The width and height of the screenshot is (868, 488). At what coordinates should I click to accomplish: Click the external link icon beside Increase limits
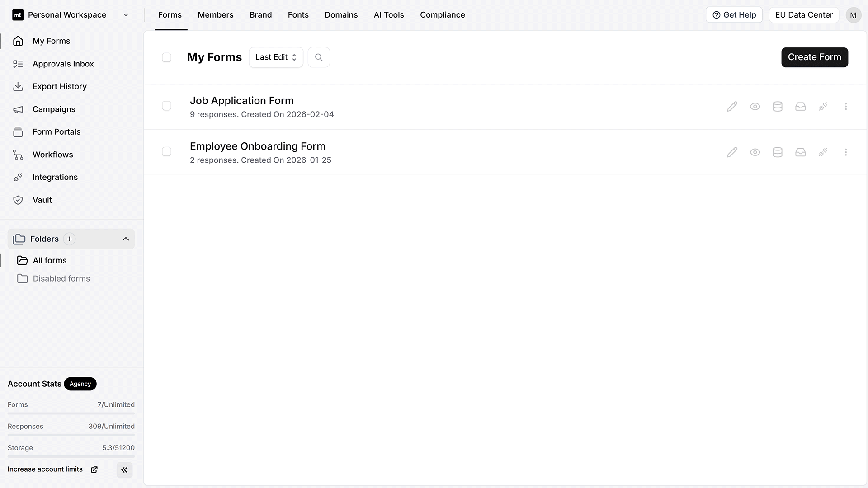[x=94, y=470]
